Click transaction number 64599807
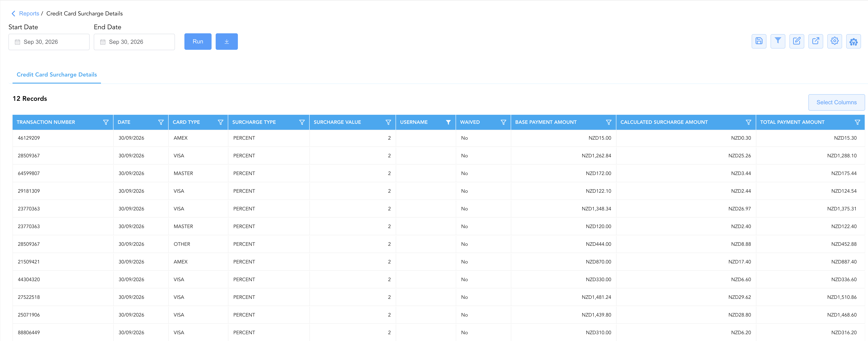The width and height of the screenshot is (868, 341). (29, 173)
